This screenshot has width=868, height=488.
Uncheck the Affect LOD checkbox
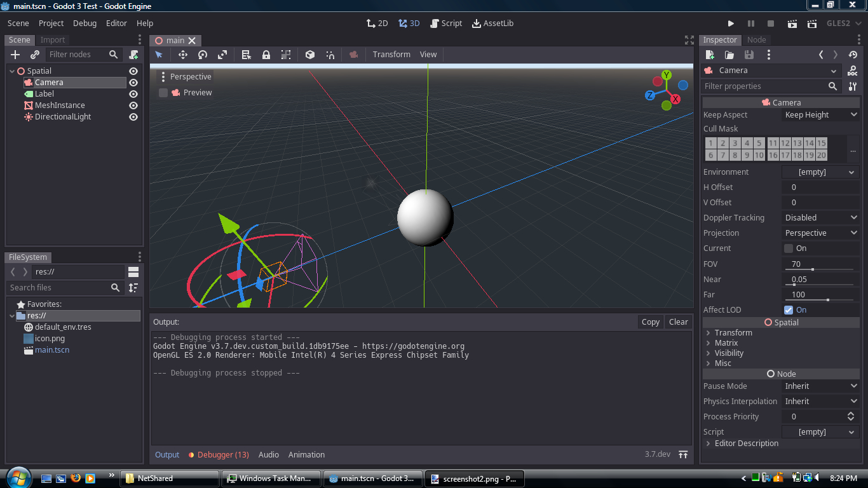(789, 310)
